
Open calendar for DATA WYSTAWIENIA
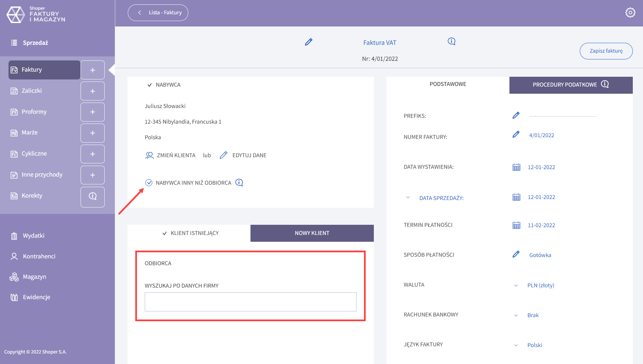pos(516,167)
